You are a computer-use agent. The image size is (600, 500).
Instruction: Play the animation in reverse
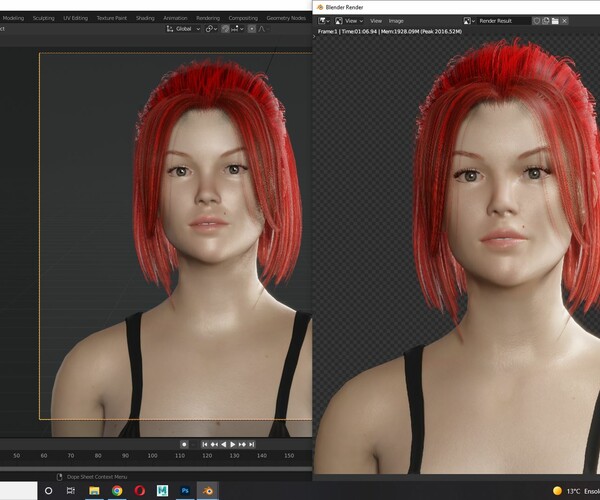tap(223, 444)
